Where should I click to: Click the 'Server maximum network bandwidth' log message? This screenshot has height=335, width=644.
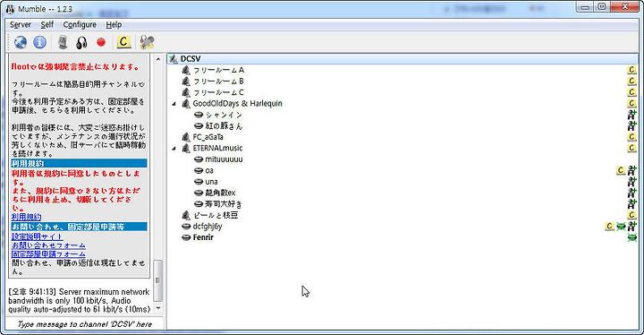coord(80,300)
